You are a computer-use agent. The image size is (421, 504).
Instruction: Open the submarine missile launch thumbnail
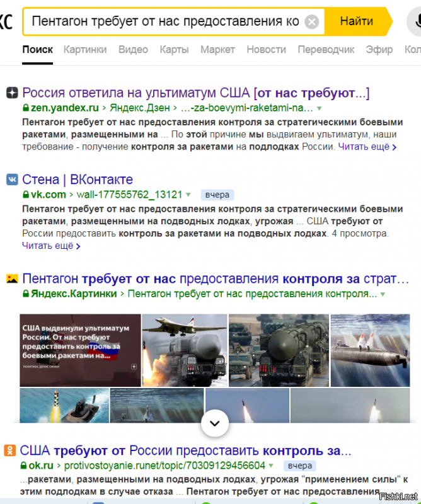coord(370,350)
